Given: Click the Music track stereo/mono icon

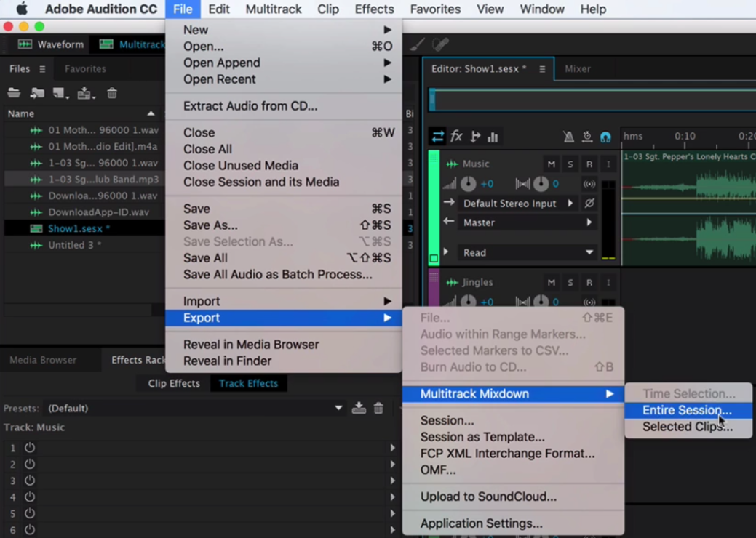Looking at the screenshot, I should (589, 183).
